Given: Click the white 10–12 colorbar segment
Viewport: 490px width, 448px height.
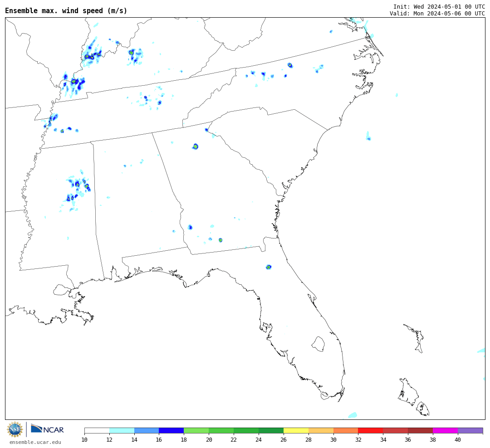Looking at the screenshot, I should 97,430.
